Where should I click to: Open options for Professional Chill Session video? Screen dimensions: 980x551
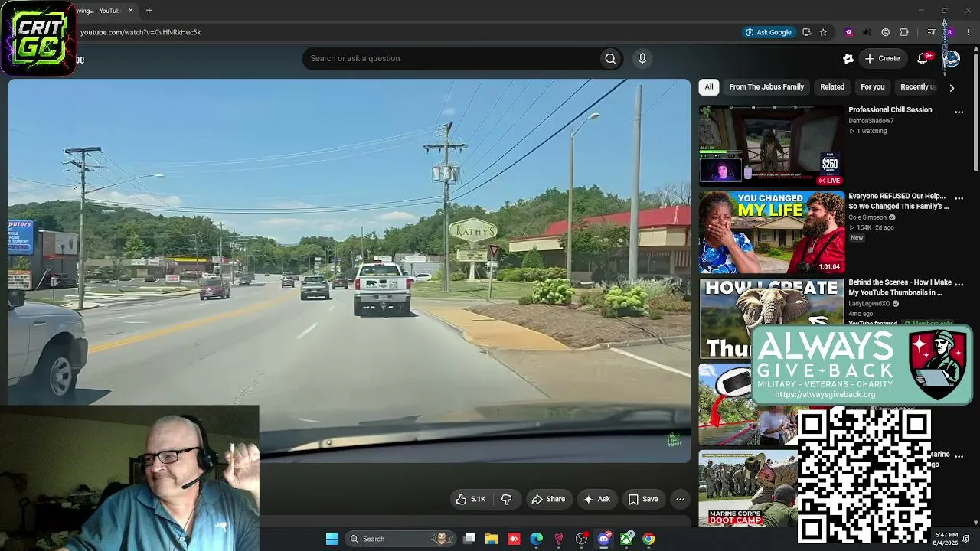[959, 112]
